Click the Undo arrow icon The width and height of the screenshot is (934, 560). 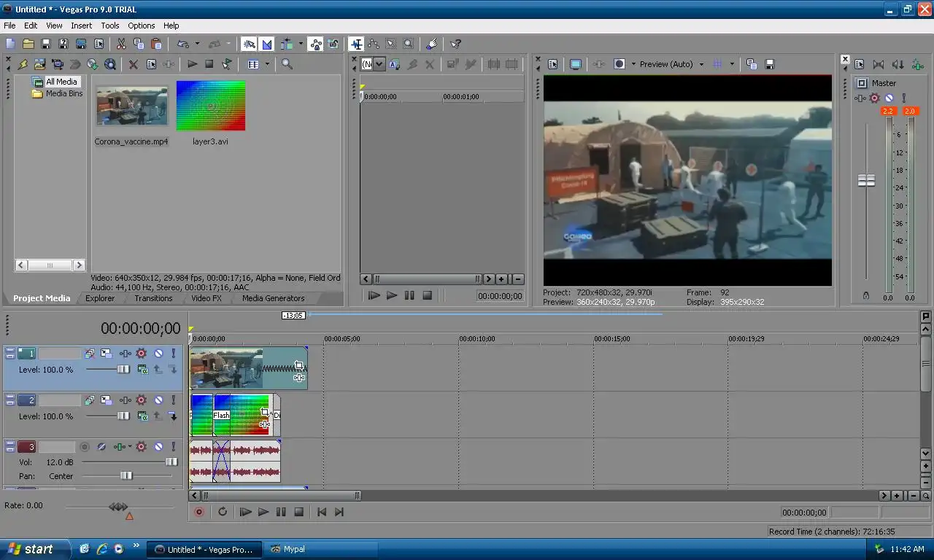(182, 44)
